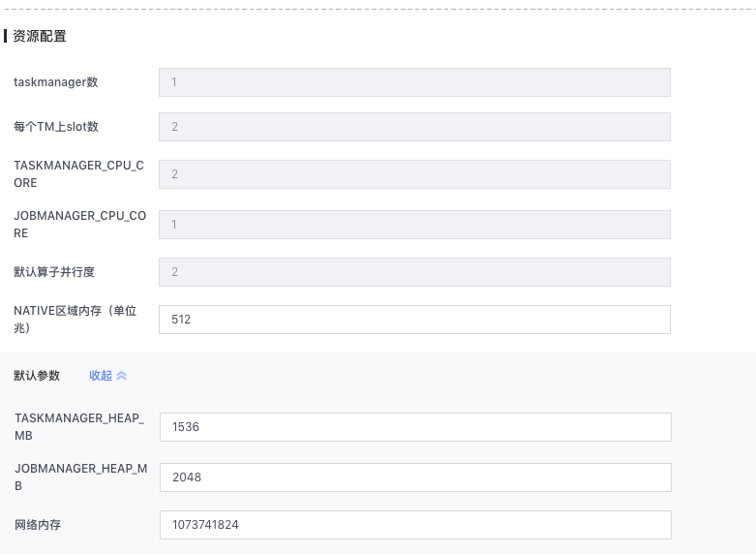Click the TASKMANAGER_HEAP_MB label
Viewport: 756px width, 554px height.
coord(78,427)
